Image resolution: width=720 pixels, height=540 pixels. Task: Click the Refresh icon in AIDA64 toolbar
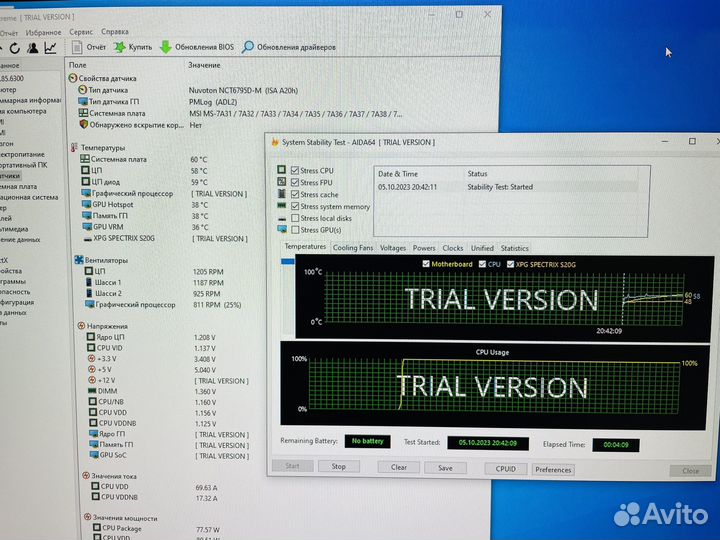[15, 48]
